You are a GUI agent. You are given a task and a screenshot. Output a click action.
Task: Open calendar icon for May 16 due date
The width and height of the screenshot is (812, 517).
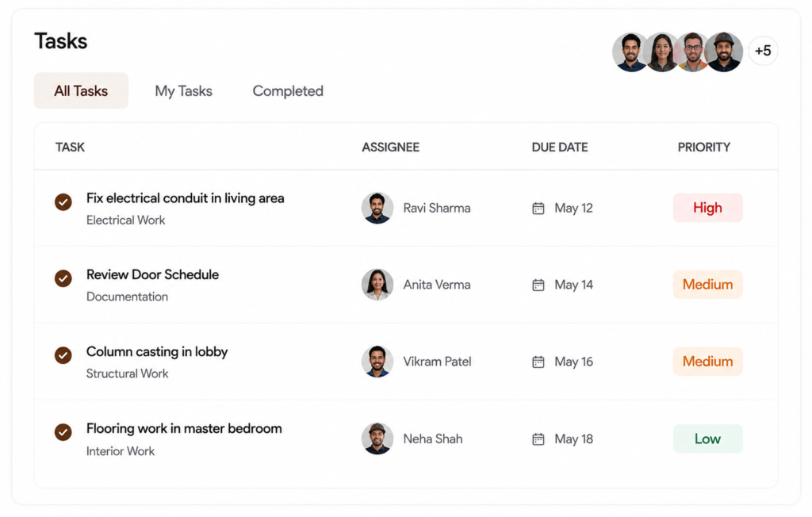coord(538,362)
